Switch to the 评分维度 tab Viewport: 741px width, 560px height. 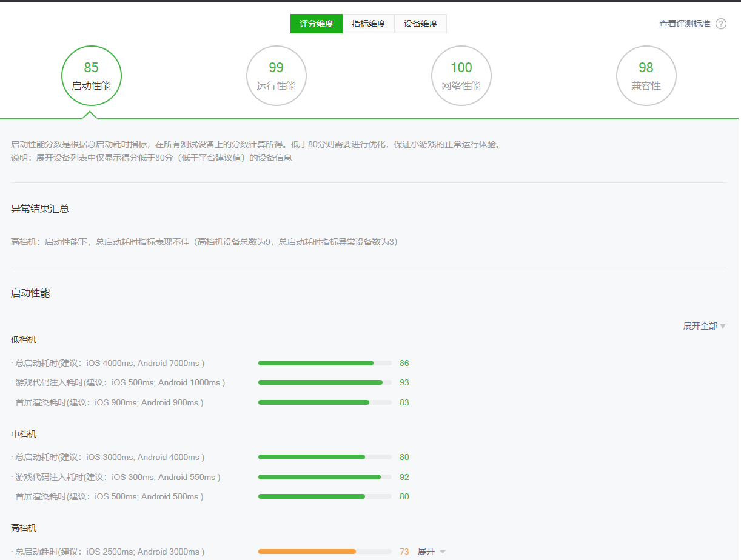(x=317, y=24)
